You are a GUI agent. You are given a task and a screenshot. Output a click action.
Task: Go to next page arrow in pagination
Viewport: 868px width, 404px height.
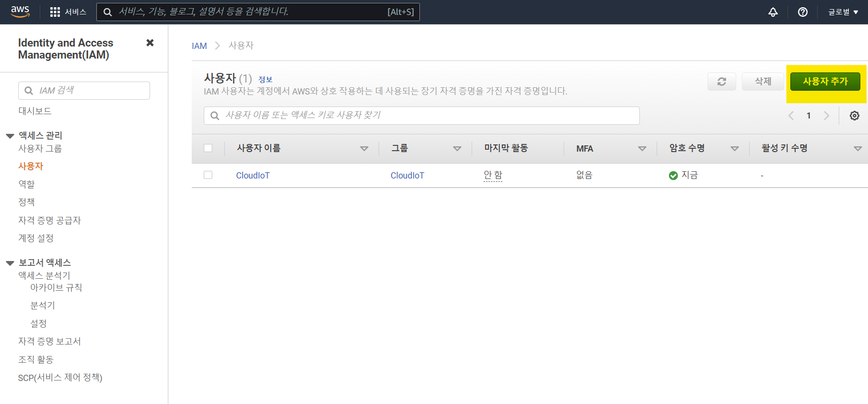coord(826,116)
